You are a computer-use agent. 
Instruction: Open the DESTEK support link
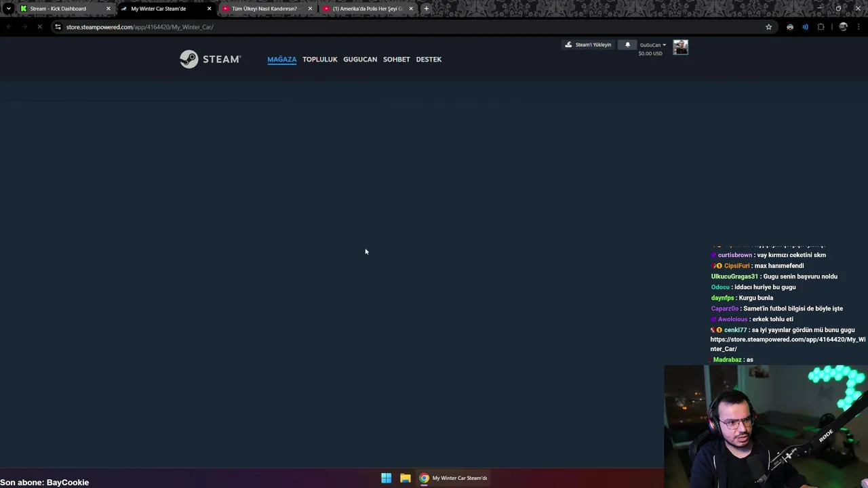(x=429, y=60)
